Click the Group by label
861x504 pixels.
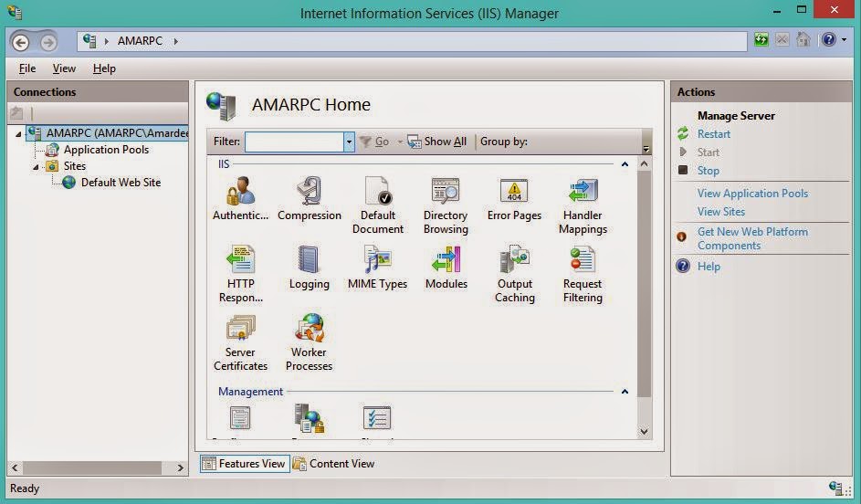pyautogui.click(x=503, y=142)
